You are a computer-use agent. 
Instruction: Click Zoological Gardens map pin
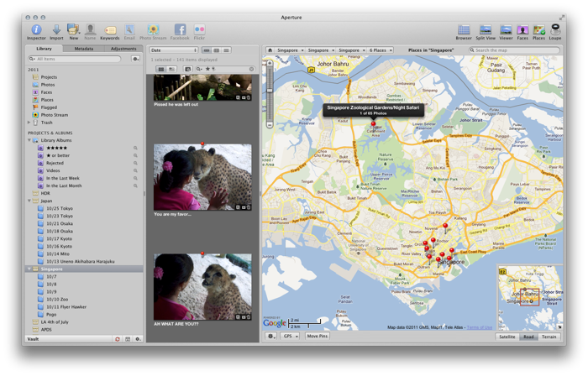point(373,124)
